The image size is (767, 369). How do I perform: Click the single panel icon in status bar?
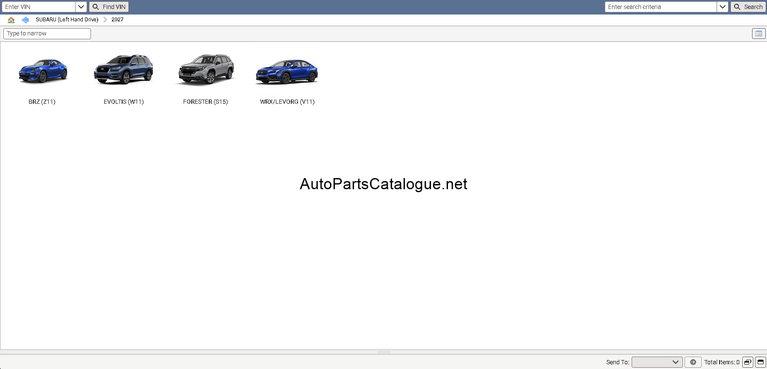760,362
